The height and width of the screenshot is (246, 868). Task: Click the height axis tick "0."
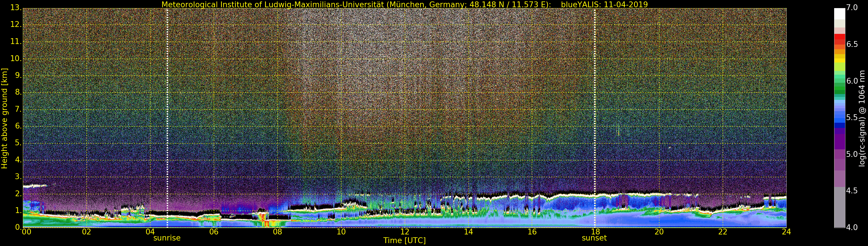pos(18,227)
